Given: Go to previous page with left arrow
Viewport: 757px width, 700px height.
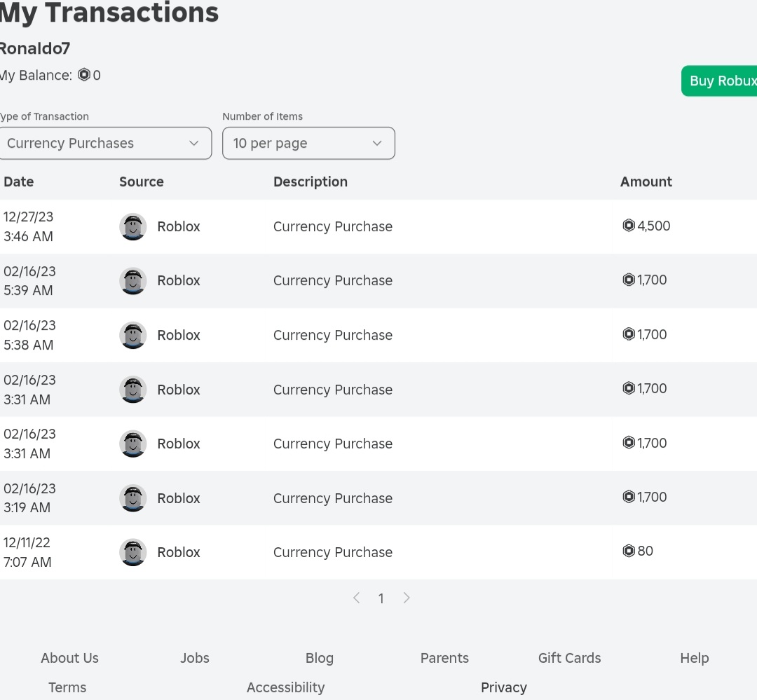Looking at the screenshot, I should [x=357, y=598].
